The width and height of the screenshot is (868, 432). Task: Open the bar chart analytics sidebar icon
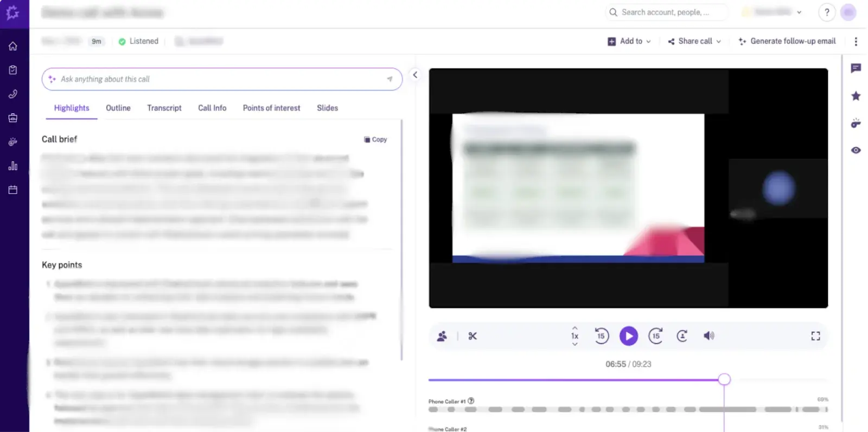(x=13, y=166)
